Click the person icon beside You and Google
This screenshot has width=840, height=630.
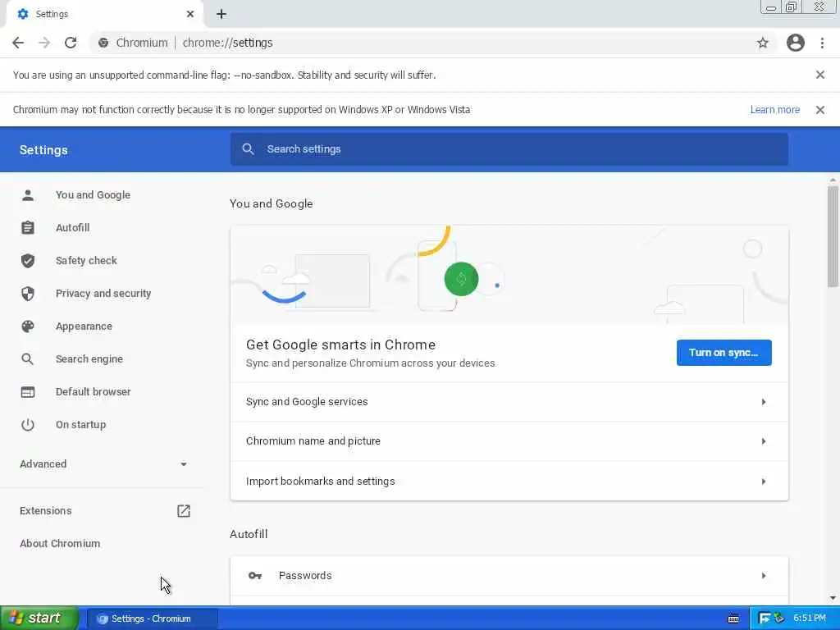[28, 195]
